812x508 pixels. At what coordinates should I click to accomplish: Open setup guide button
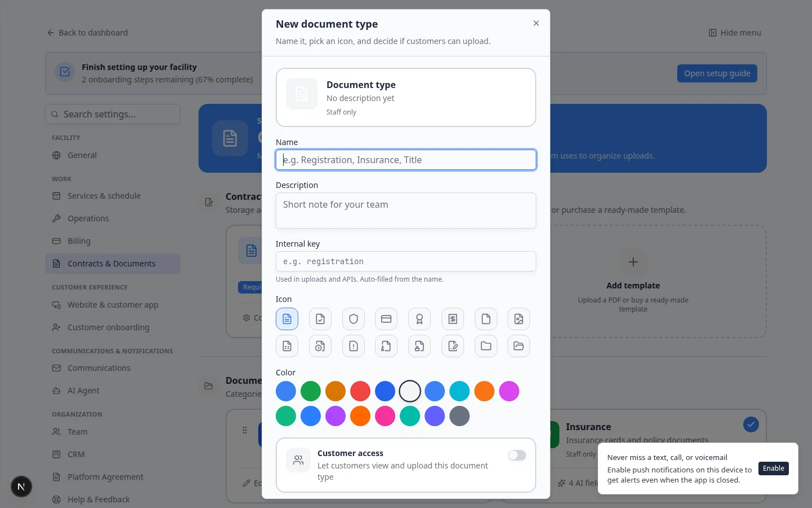point(717,73)
